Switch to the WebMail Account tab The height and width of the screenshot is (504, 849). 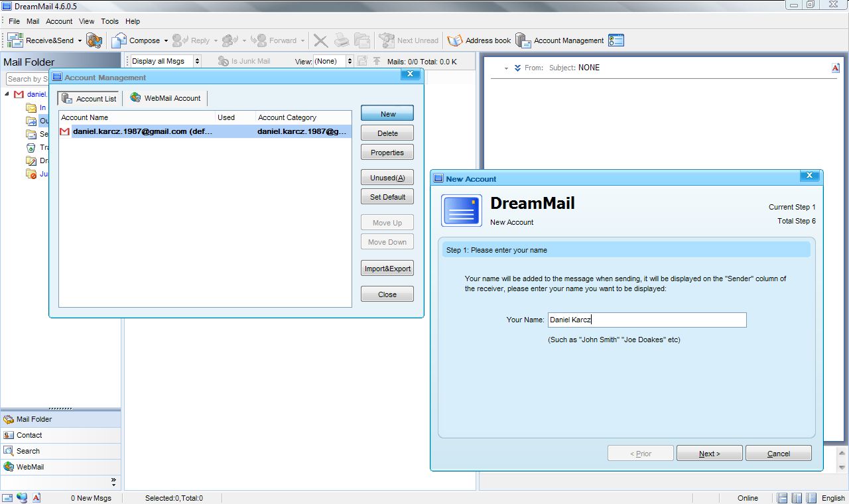165,98
